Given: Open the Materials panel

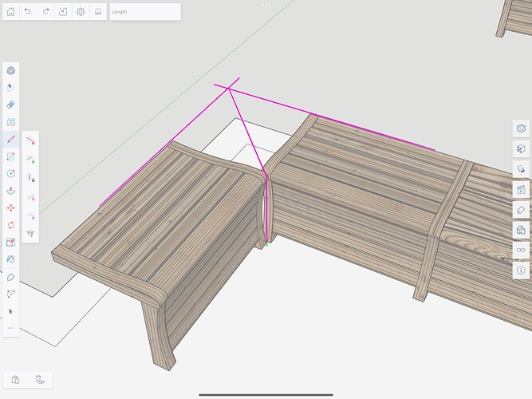Looking at the screenshot, I should pos(521,169).
